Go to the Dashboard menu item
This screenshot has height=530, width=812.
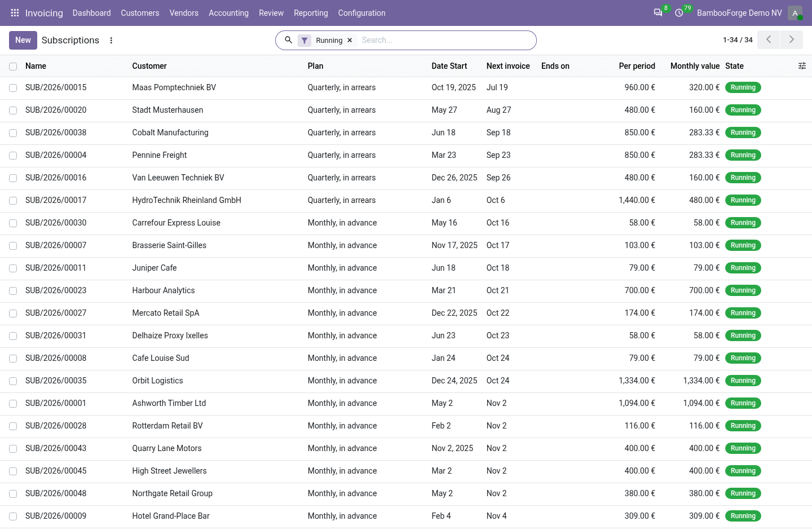[91, 13]
